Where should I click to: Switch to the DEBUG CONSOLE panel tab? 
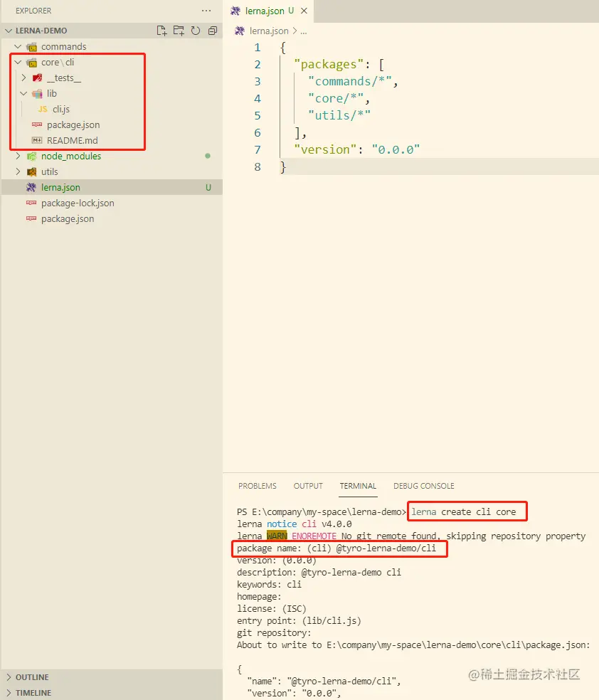coord(423,486)
